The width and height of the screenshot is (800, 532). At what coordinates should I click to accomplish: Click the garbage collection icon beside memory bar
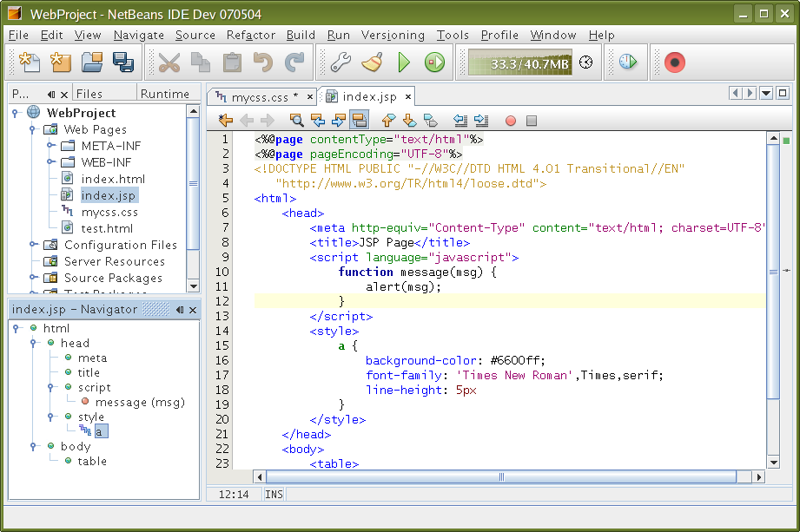(x=586, y=62)
